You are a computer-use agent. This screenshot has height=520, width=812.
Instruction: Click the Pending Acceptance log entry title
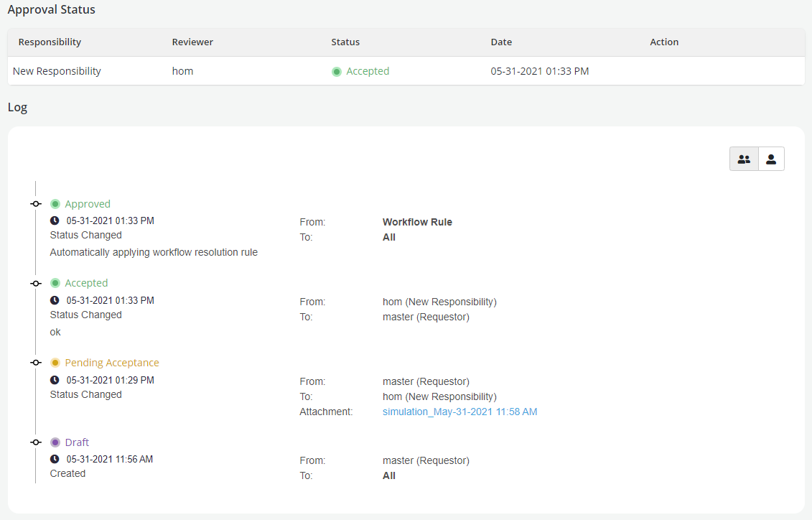pos(112,363)
